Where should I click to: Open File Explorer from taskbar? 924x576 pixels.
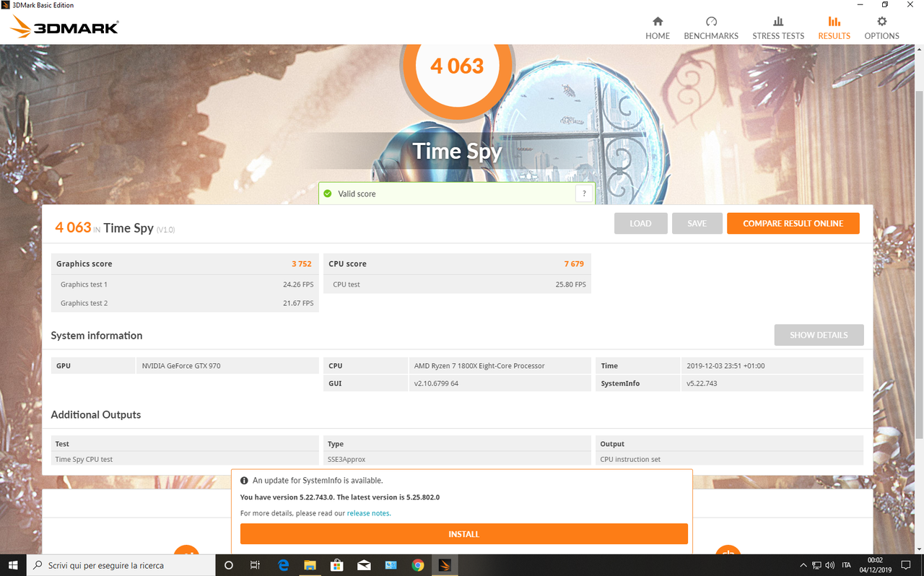pos(310,565)
